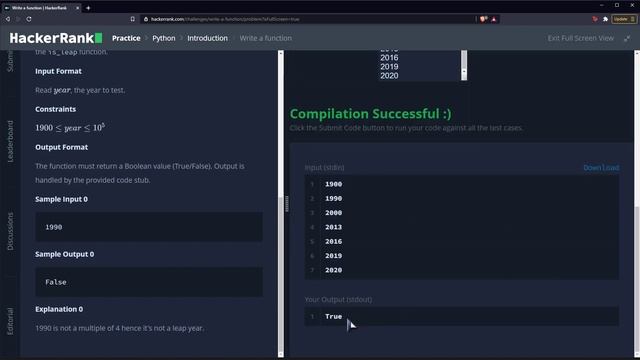640x360 pixels.
Task: Collapse full screen using shrink arrows icon
Action: tap(627, 38)
